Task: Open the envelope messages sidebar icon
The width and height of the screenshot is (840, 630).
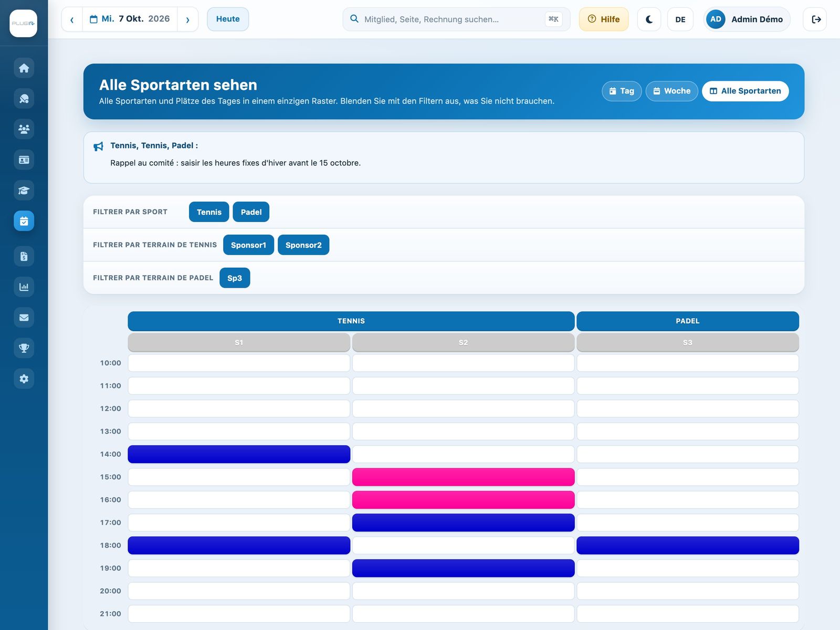Action: pyautogui.click(x=24, y=318)
